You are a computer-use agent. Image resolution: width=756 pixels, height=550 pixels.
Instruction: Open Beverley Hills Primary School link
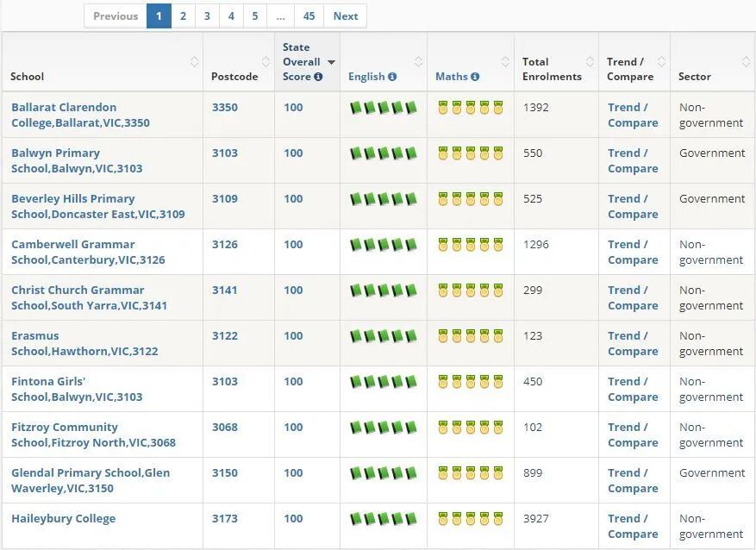pos(98,206)
